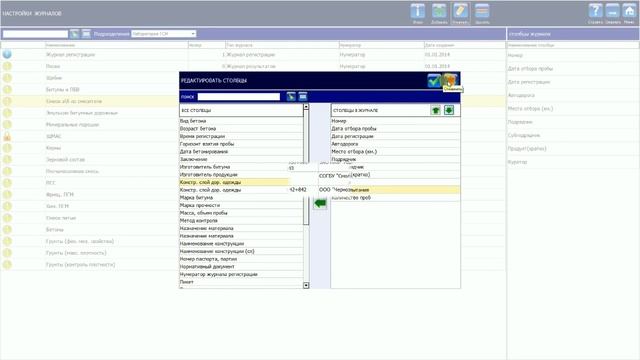This screenshot has width=640, height=360.
Task: Select 'Дата отбора пробы' in dialog journal columns
Action: coord(395,129)
